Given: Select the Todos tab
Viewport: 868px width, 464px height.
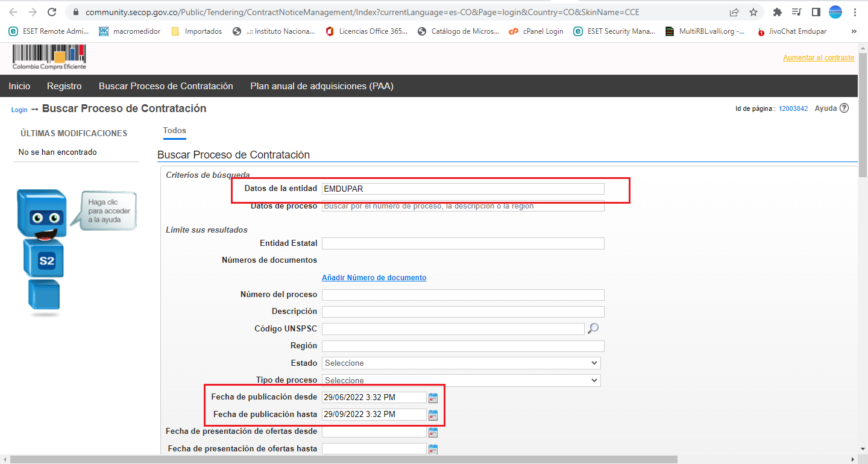Looking at the screenshot, I should 174,131.
